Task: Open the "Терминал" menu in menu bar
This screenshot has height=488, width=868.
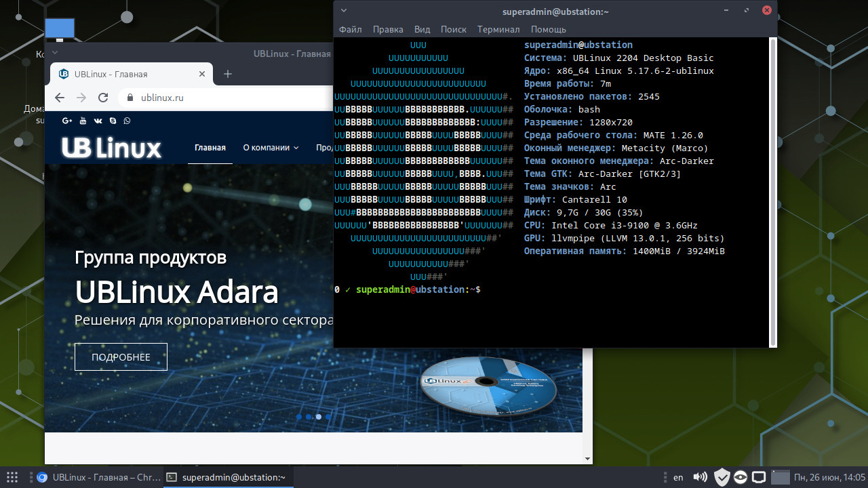Action: click(x=498, y=29)
